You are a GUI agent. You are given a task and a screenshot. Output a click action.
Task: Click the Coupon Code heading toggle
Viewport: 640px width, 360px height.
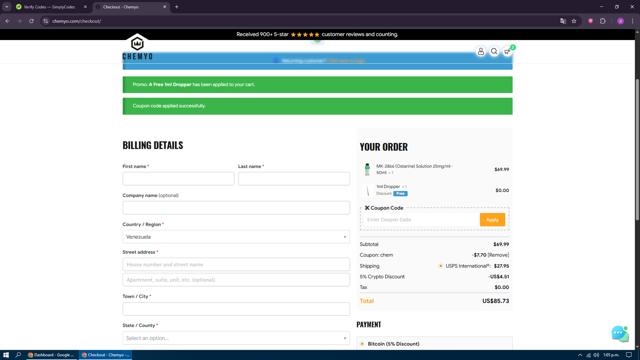pyautogui.click(x=384, y=208)
